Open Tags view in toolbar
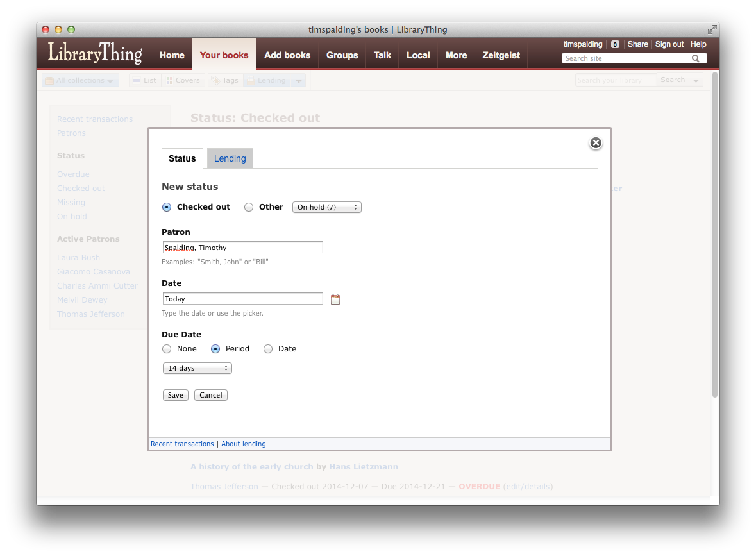The height and width of the screenshot is (556, 756). click(x=224, y=81)
